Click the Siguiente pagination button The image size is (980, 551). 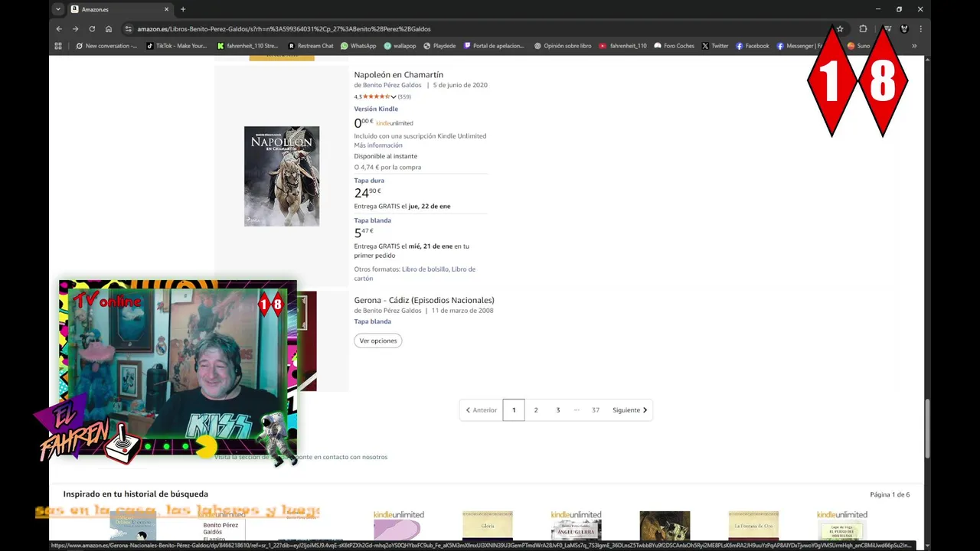click(x=629, y=410)
